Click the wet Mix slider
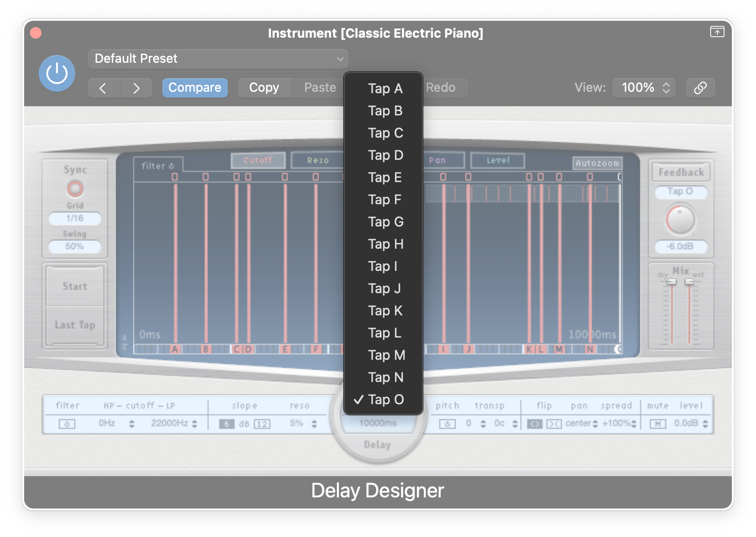The width and height of the screenshot is (756, 537). coord(689,282)
